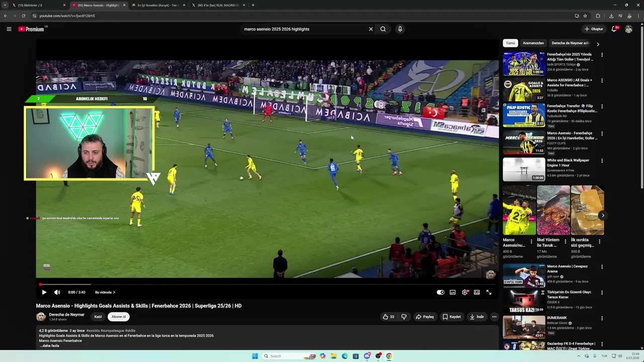Open options for 'Marco ASENSIO | All Goals' video

(x=602, y=80)
